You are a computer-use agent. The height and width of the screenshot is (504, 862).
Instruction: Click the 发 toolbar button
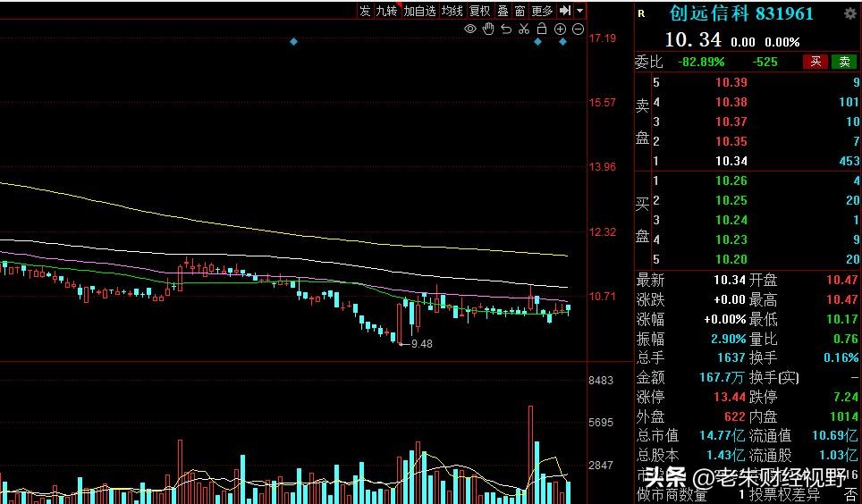[x=365, y=11]
